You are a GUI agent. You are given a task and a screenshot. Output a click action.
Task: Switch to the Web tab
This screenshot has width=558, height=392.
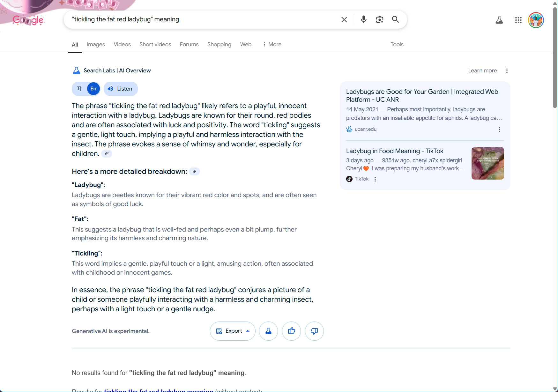[x=246, y=44]
